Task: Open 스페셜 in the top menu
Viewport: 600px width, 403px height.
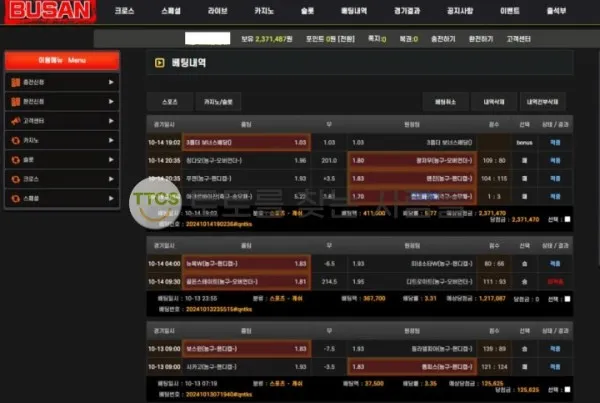Action: click(x=171, y=11)
